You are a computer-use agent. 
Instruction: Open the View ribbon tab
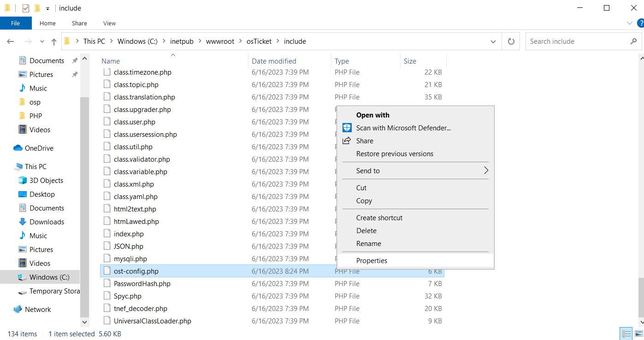pos(109,23)
